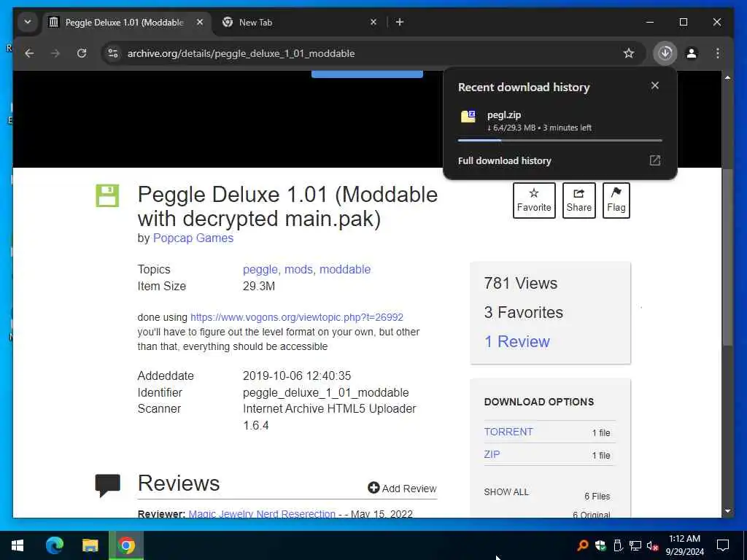Download the ZIP option
747x560 pixels.
[492, 454]
